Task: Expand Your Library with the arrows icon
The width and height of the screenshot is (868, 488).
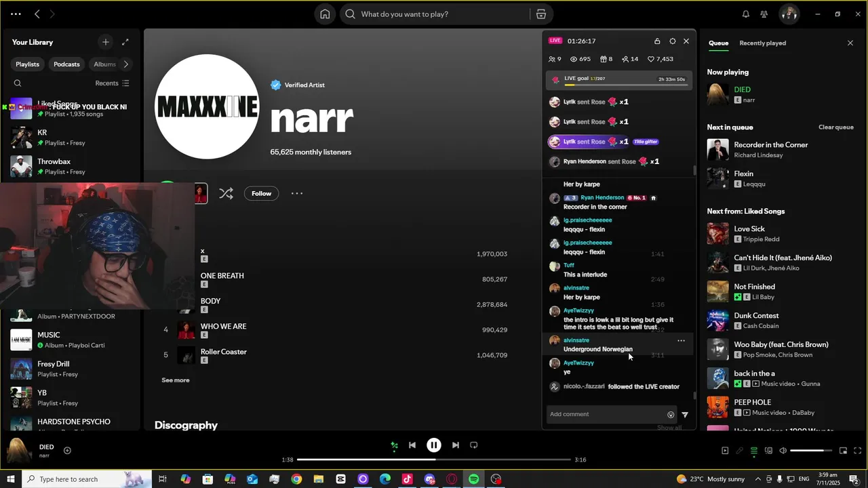Action: (125, 42)
